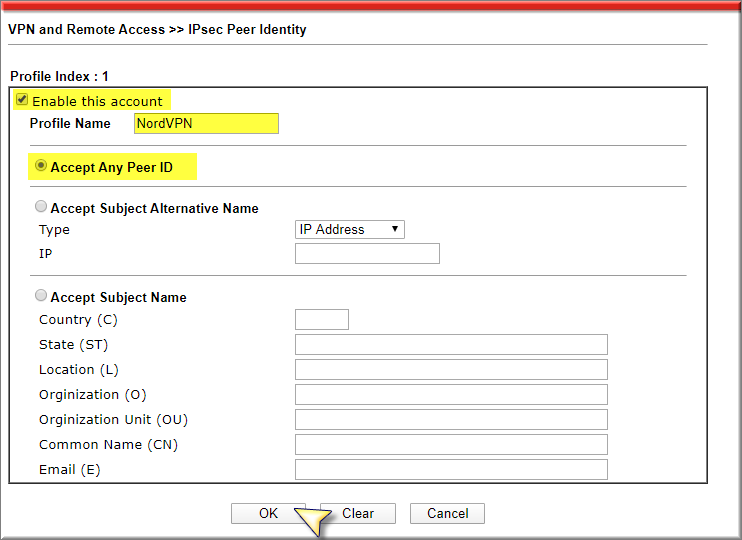Select the Accept Subject Name radio button
Image resolution: width=742 pixels, height=540 pixels.
pyautogui.click(x=41, y=295)
